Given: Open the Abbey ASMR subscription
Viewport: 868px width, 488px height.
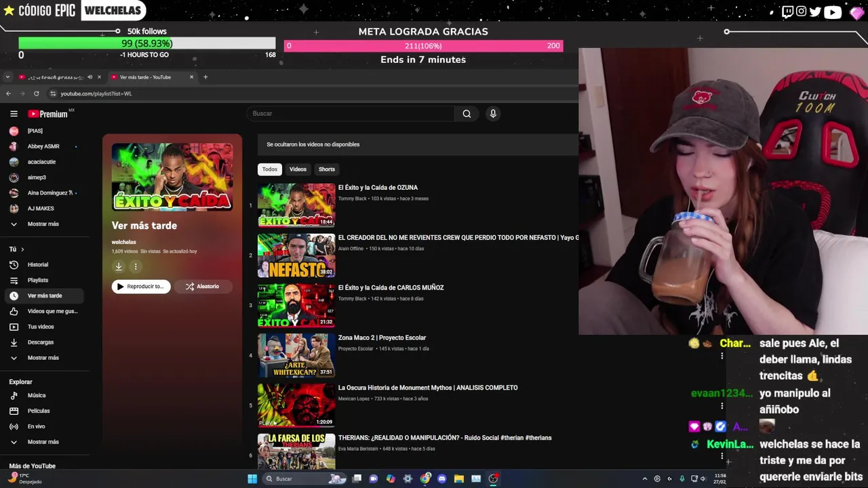Looking at the screenshot, I should (44, 146).
